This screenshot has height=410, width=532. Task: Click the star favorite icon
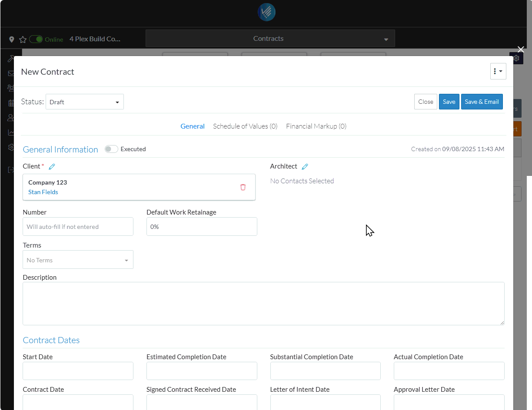tap(23, 40)
